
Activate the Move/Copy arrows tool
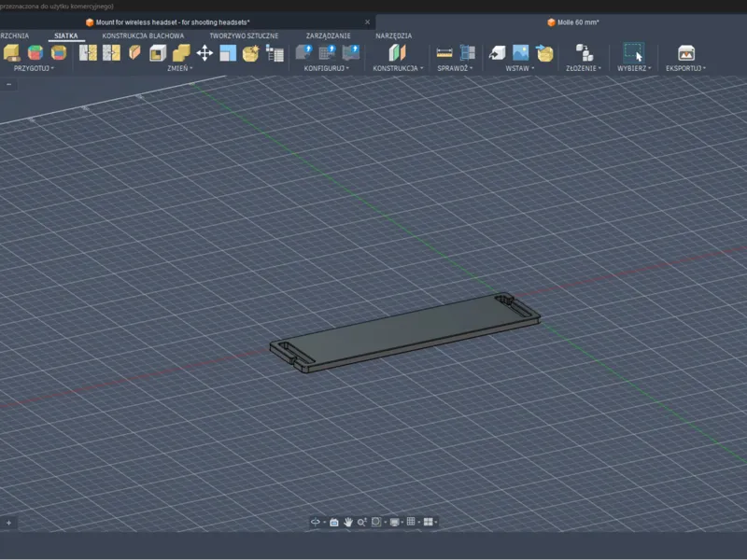tap(204, 53)
